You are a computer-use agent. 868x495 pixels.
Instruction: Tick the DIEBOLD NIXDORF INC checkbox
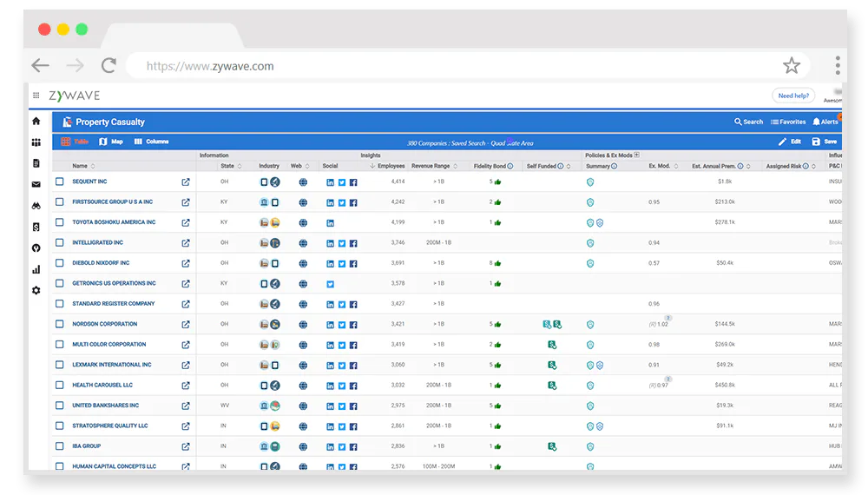[60, 263]
